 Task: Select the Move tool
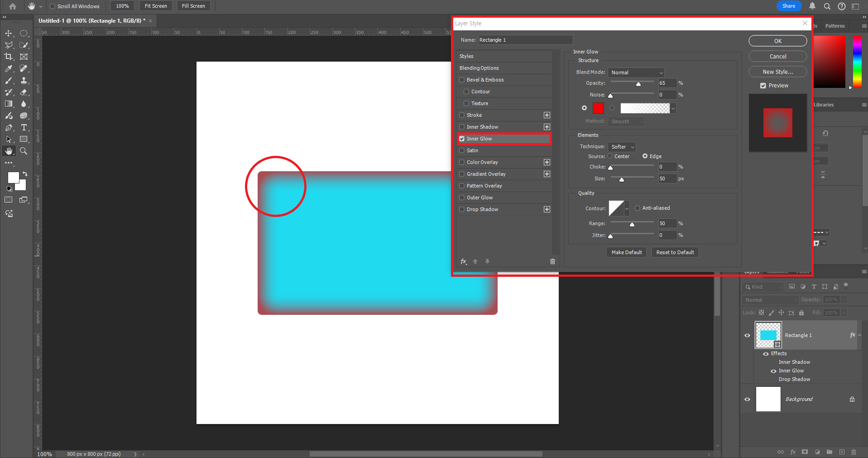coord(9,34)
